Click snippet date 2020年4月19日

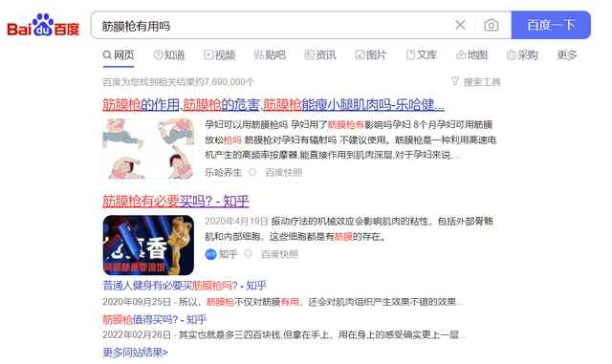click(236, 222)
